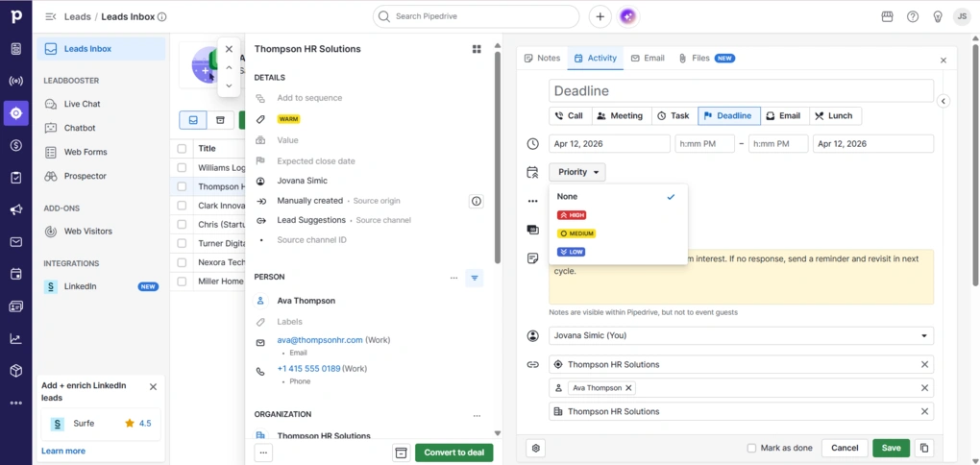Select High priority option
Image resolution: width=980 pixels, height=465 pixels.
click(572, 215)
